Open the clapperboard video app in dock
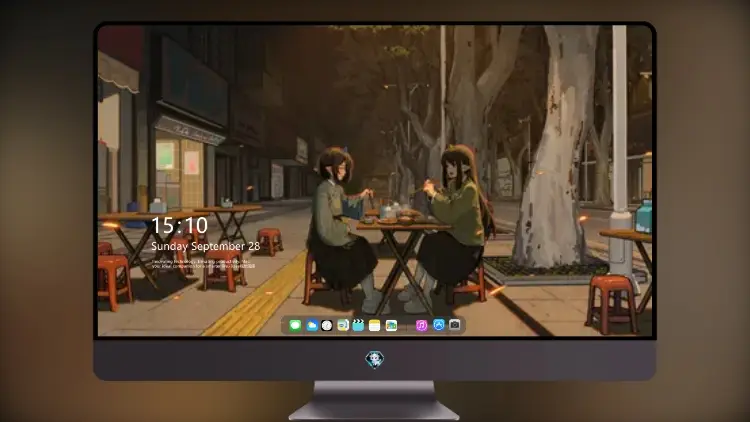The width and height of the screenshot is (750, 422). tap(358, 325)
